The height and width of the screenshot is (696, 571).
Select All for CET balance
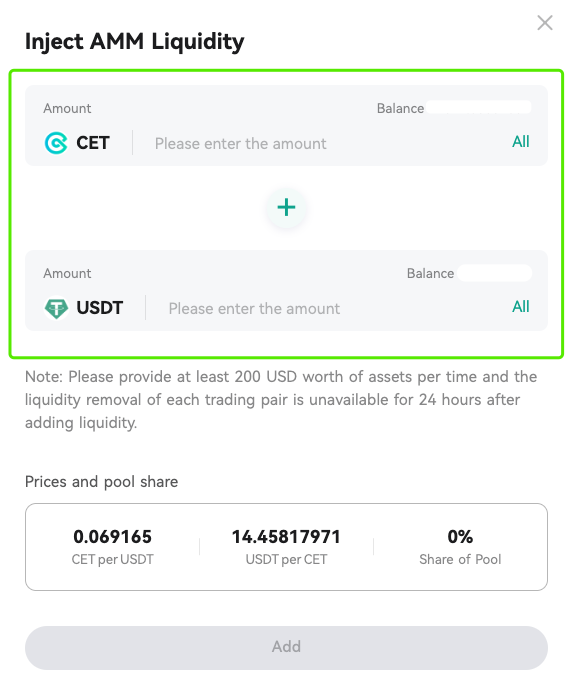520,142
